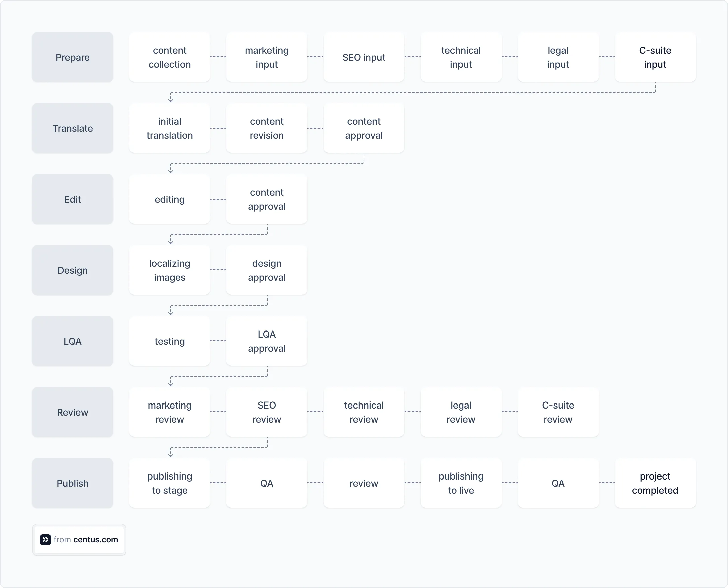This screenshot has width=728, height=588.
Task: Click the technical input node
Action: click(x=461, y=57)
